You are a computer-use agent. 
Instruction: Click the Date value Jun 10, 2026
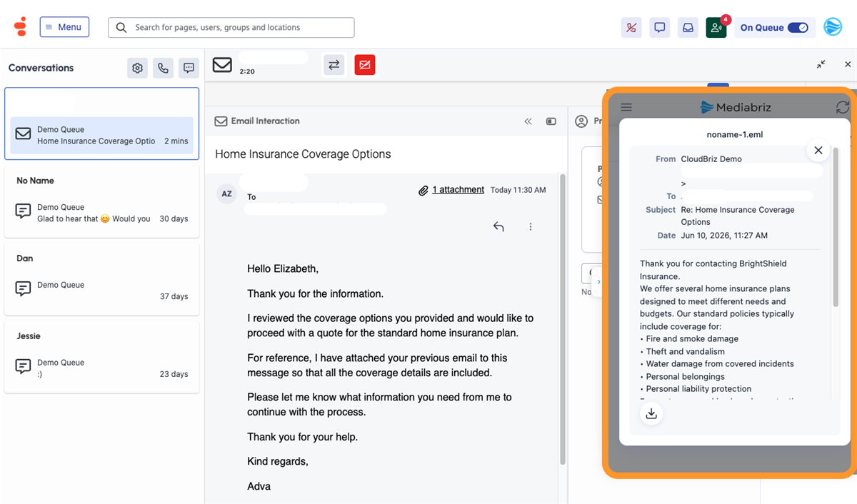(724, 236)
